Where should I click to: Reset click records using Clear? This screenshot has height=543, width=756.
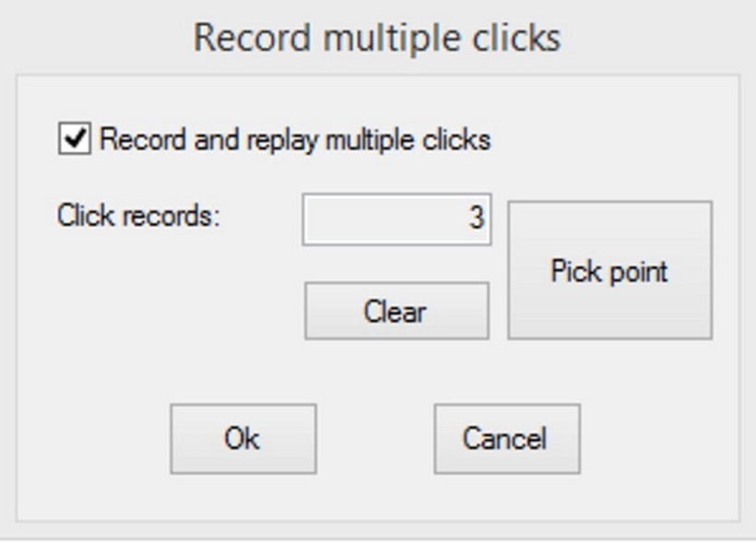[x=396, y=311]
